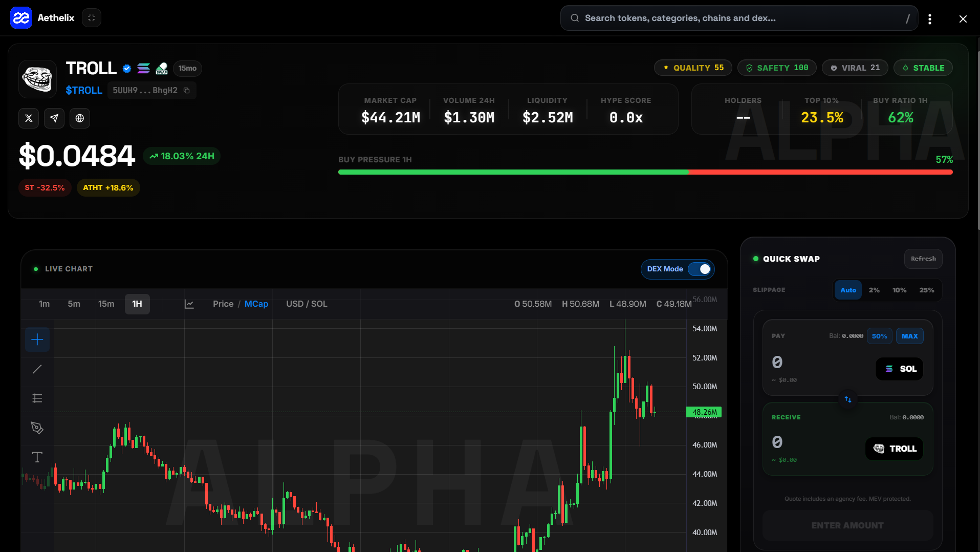
Task: Click the Pay amount input field
Action: point(819,363)
